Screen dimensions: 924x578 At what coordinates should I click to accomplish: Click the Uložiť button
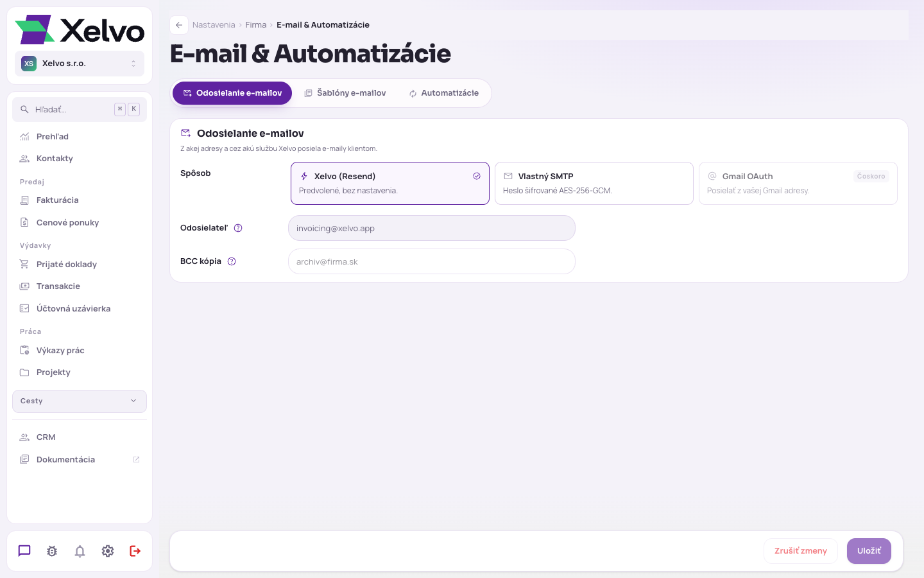tap(869, 551)
